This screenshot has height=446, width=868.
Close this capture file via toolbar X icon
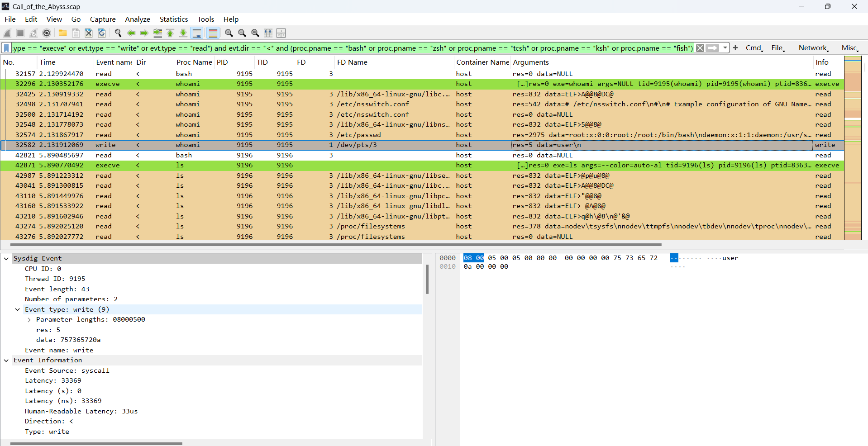[x=89, y=33]
